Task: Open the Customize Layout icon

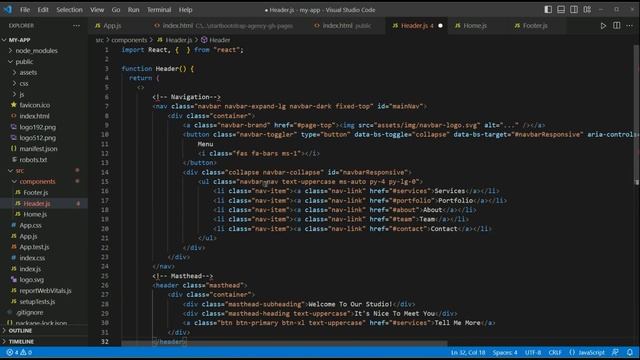Action: pyautogui.click(x=587, y=9)
